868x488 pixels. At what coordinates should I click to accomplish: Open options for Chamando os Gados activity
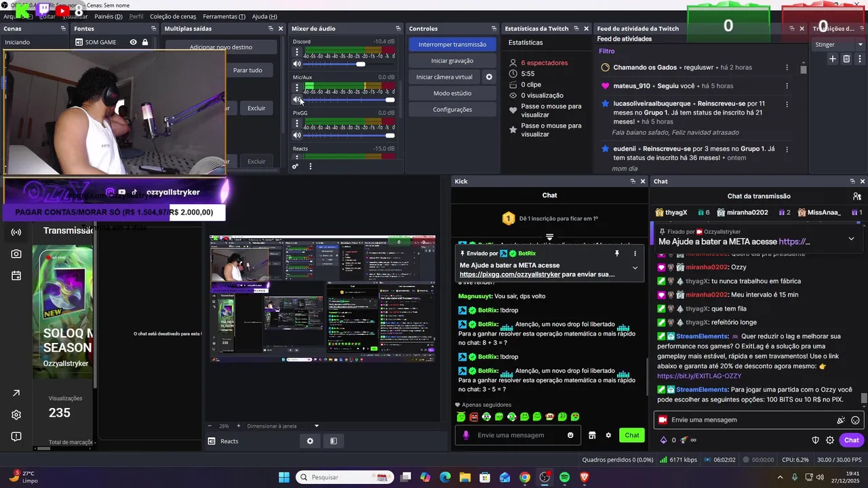pyautogui.click(x=787, y=67)
